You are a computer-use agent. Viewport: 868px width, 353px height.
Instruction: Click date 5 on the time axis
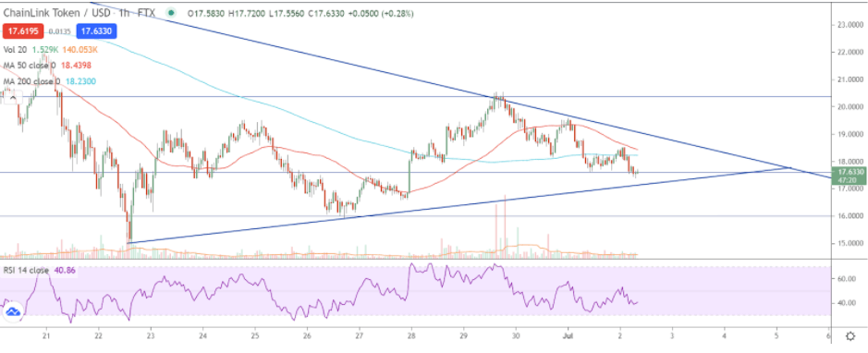coord(776,336)
